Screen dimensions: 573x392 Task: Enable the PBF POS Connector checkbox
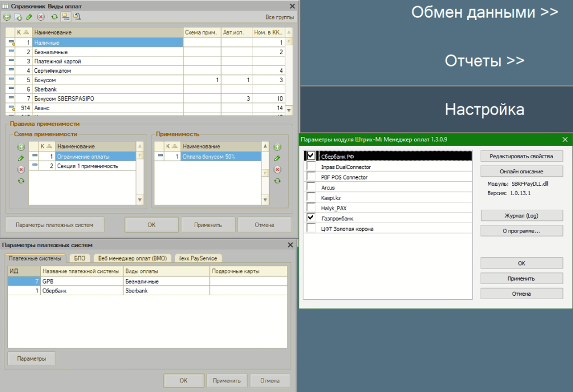pos(311,177)
